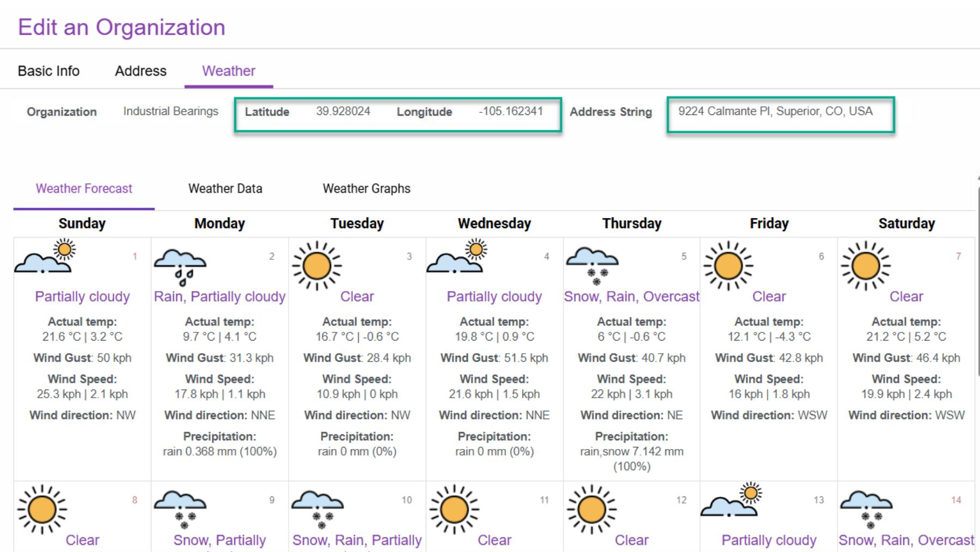Select the Sunday column header
This screenshot has width=980, height=552.
click(x=82, y=223)
